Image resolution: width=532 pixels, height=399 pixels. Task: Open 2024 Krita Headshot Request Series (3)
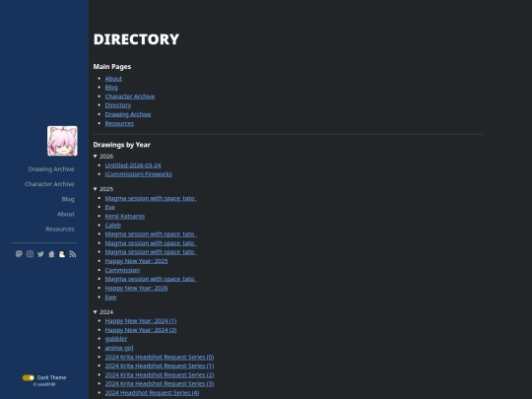[160, 384]
